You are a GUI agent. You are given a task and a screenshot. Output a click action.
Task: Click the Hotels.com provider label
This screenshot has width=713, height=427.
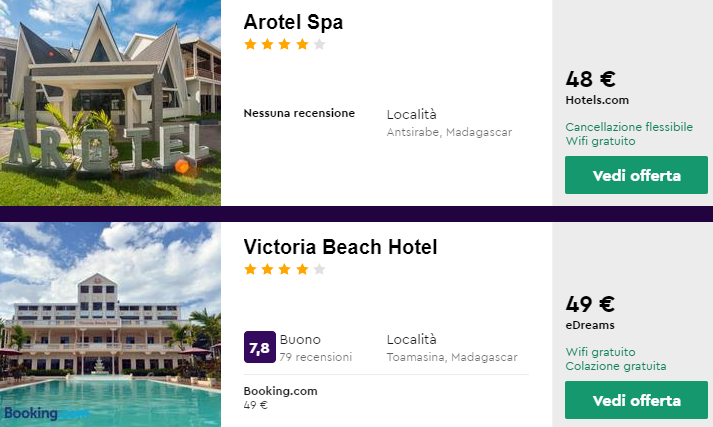pos(598,100)
